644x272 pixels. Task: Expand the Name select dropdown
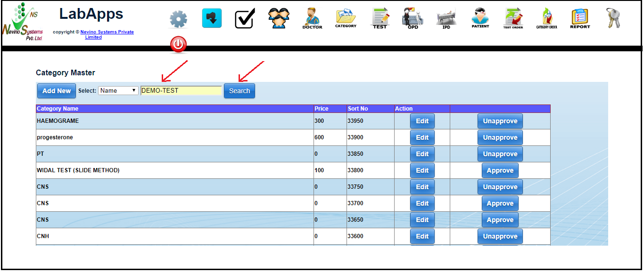click(x=118, y=91)
